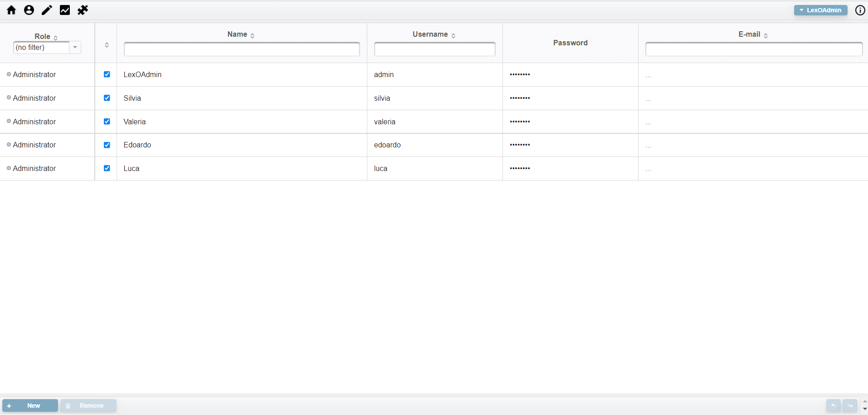
Task: Uncheck the checkbox in Silvia's row
Action: point(107,98)
